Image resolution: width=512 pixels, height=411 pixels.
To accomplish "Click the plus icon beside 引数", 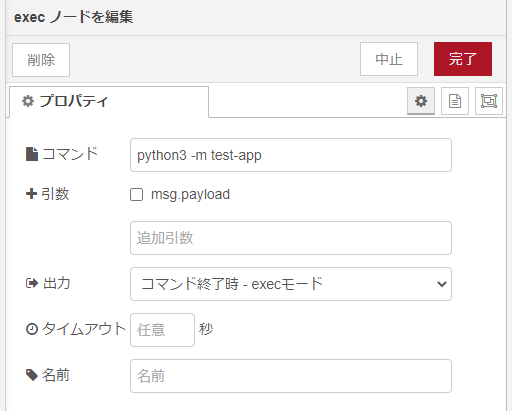I will point(31,194).
